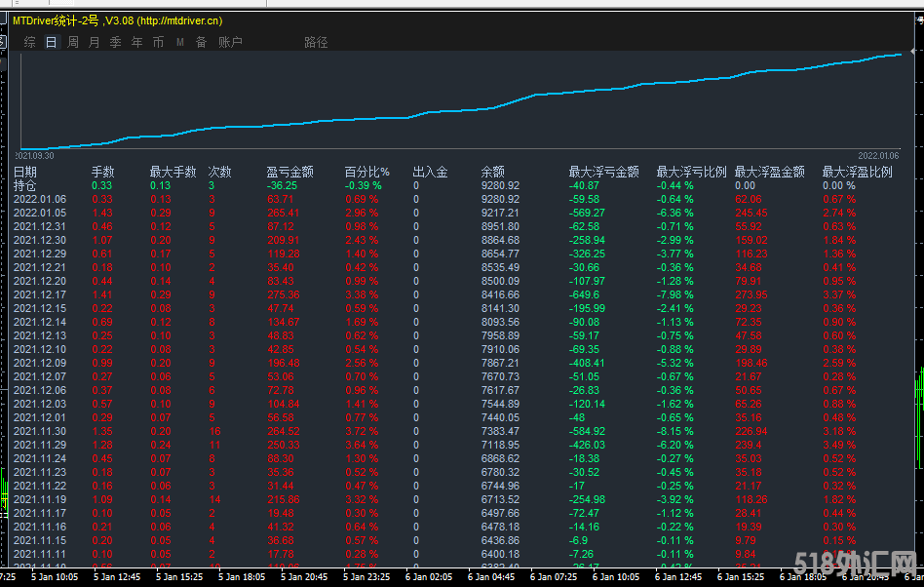This screenshot has width=924, height=587.
Task: Click the M tab
Action: pos(179,42)
